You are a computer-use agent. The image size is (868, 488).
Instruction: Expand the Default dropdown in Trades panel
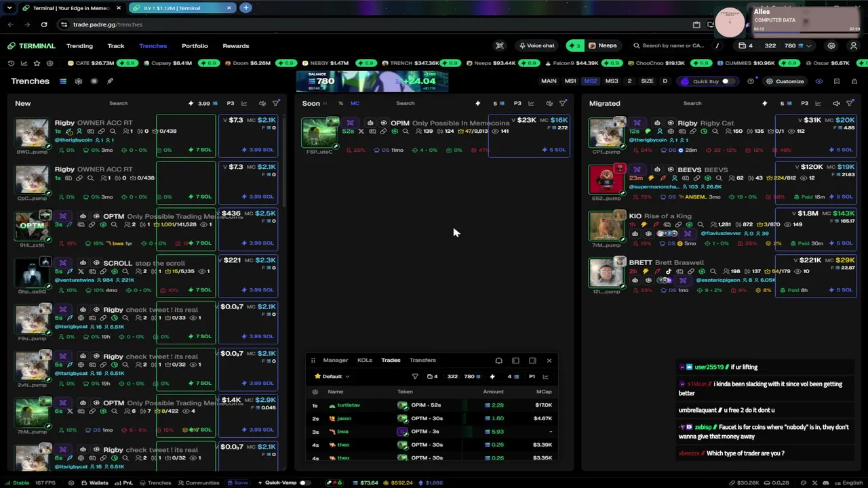click(x=332, y=376)
